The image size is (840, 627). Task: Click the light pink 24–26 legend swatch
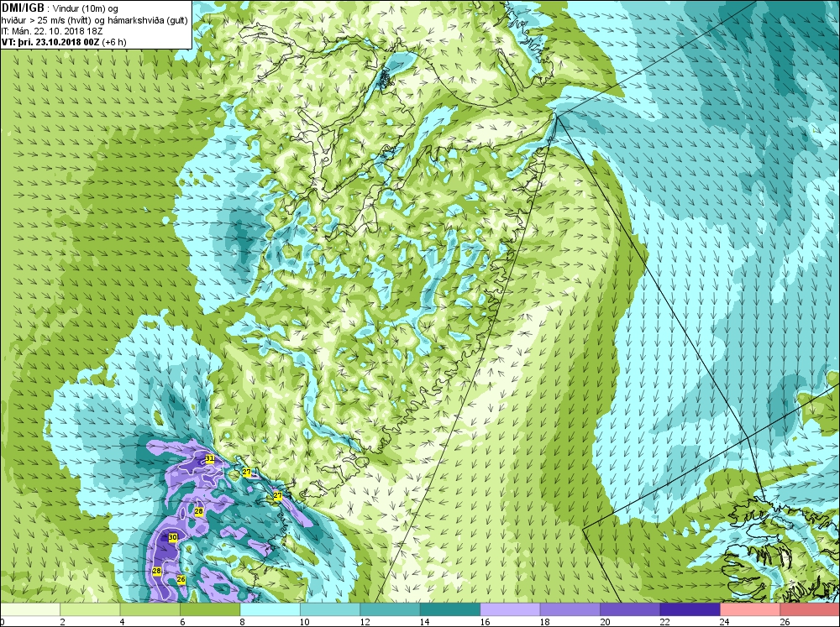pos(750,609)
